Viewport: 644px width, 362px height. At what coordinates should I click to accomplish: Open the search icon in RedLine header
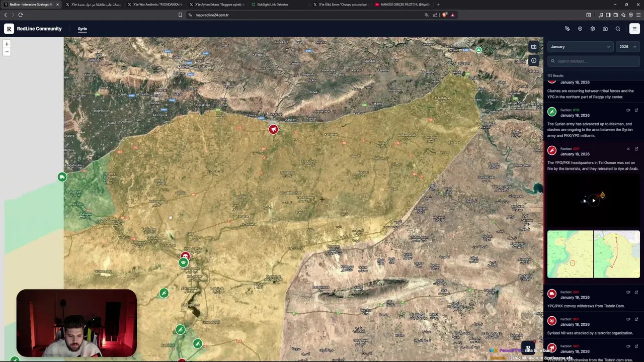tap(618, 29)
